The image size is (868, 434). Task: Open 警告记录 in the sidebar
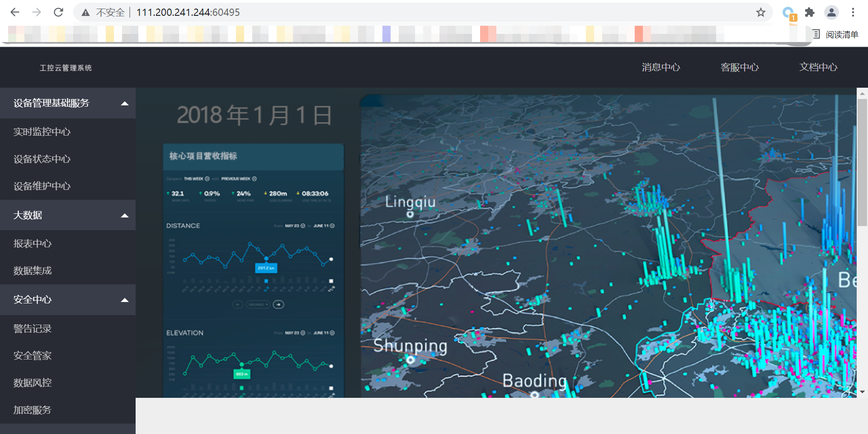33,329
